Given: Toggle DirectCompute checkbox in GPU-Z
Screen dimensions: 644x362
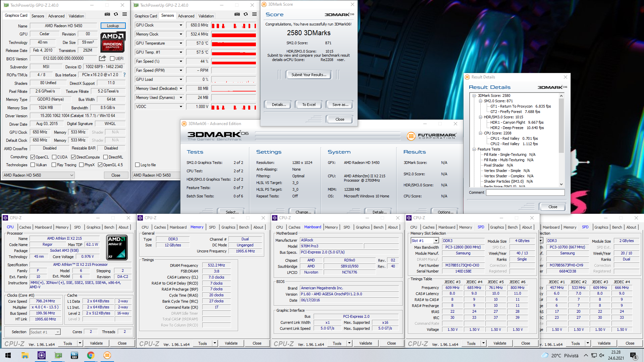Looking at the screenshot, I should coord(73,157).
